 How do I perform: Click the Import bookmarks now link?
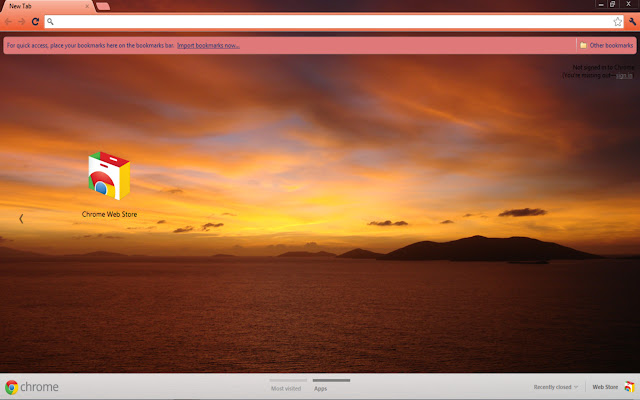[208, 45]
